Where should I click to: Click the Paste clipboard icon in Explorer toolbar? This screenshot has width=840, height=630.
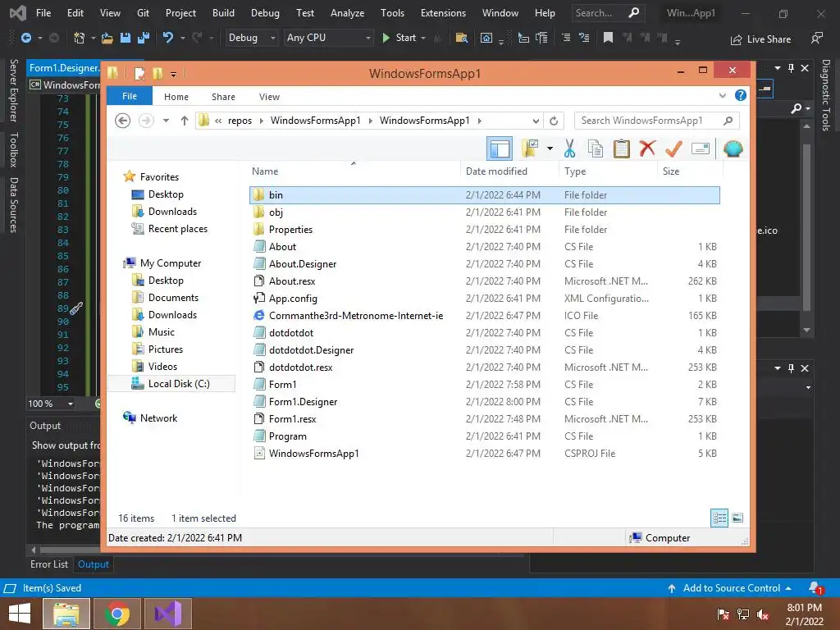622,148
